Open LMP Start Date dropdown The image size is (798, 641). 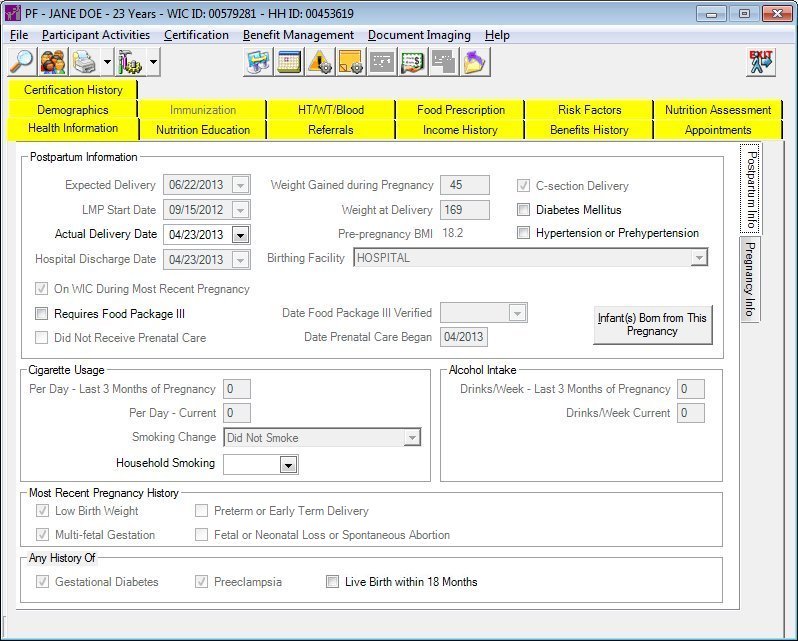241,210
